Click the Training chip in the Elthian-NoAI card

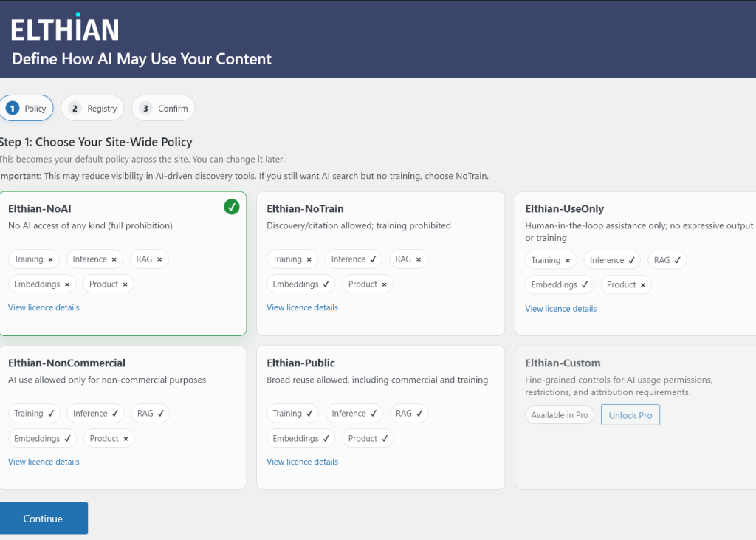[x=34, y=259]
